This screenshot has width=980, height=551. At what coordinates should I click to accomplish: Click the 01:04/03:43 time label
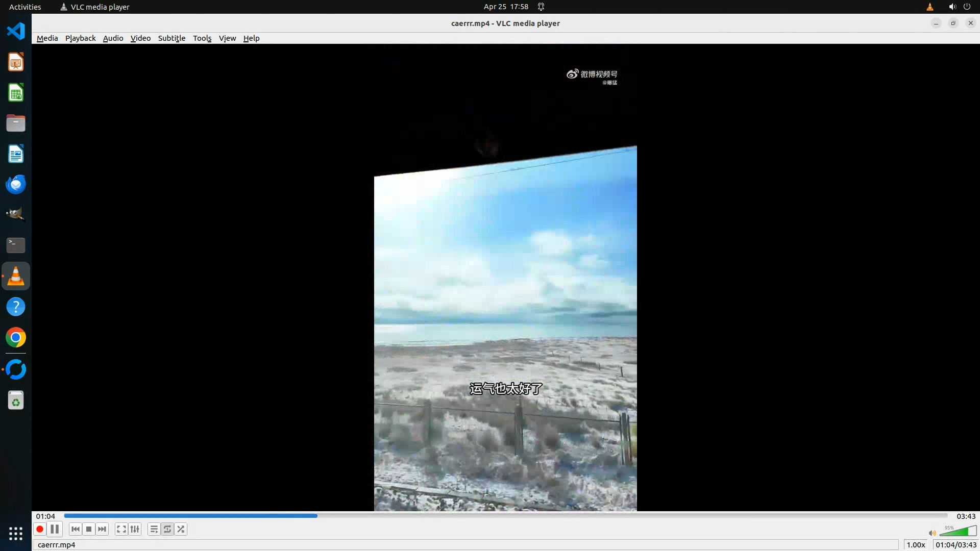[955, 545]
